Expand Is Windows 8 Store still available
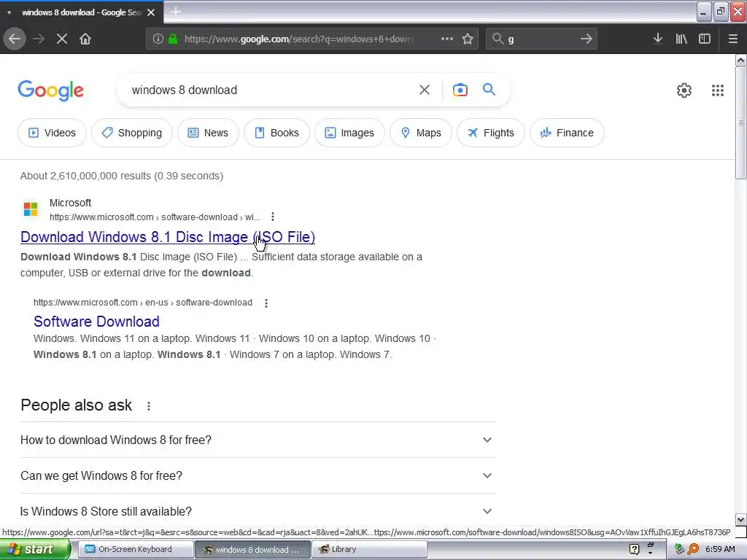747x560 pixels. click(258, 511)
